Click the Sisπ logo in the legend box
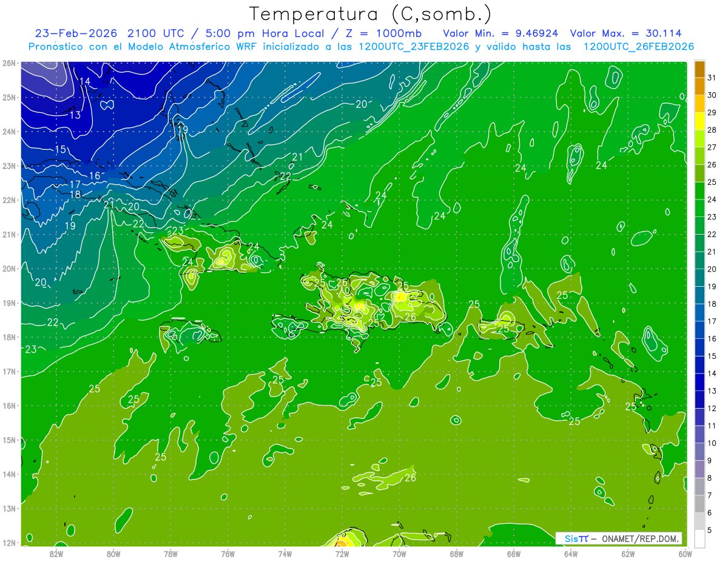 click(x=576, y=538)
